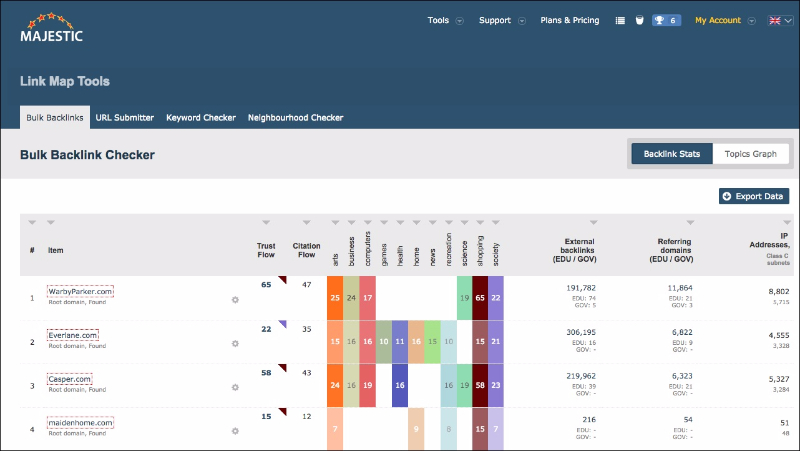
Task: Open the WarbyParker.com link
Action: pyautogui.click(x=81, y=291)
